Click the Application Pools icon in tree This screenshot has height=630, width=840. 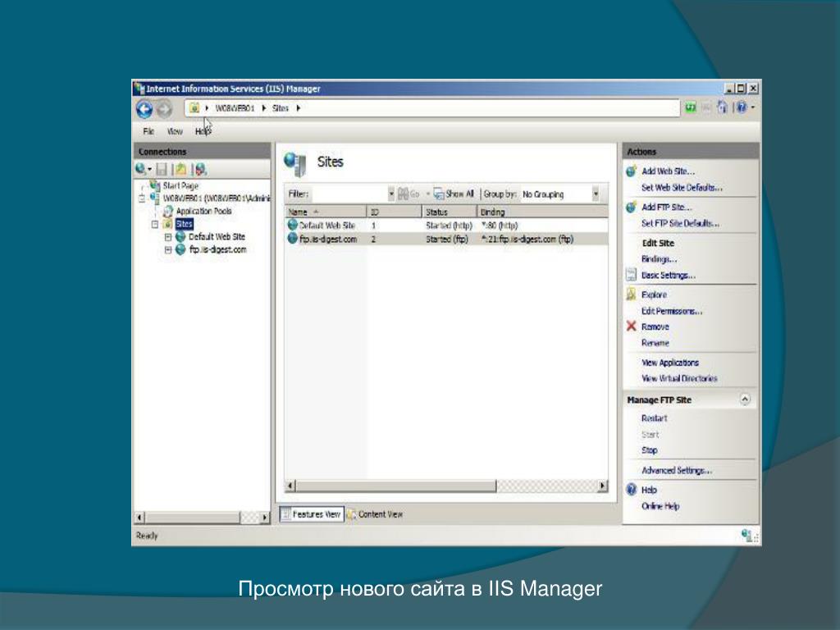(x=167, y=211)
